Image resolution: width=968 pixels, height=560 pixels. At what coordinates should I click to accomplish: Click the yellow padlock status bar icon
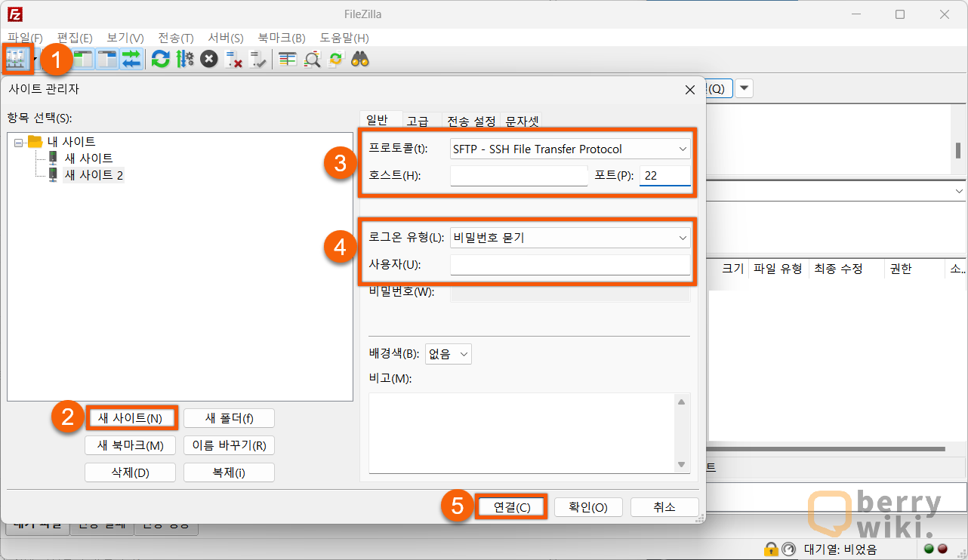tap(771, 549)
